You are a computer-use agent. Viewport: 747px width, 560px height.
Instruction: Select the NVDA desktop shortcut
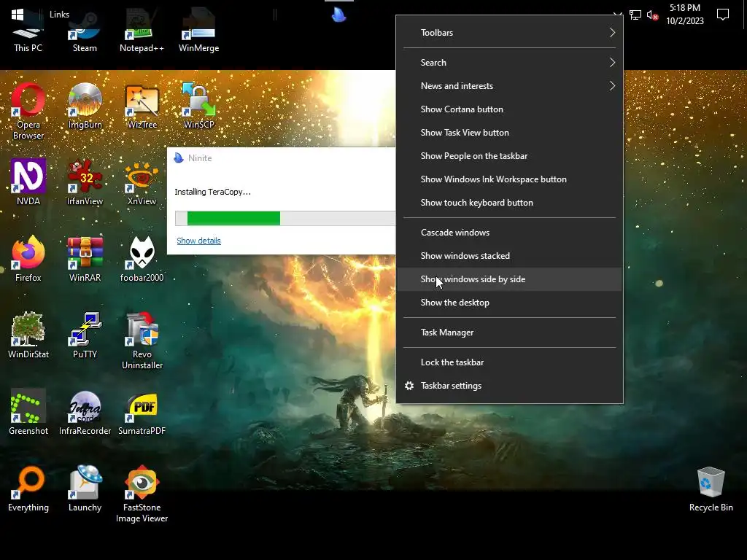(x=28, y=182)
